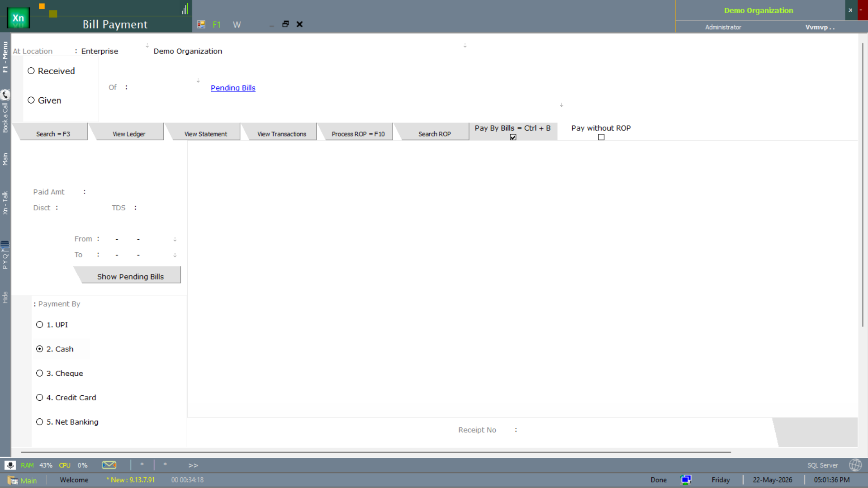Screen dimensions: 868x488
Task: Click the >> expand arrows in status bar
Action: click(x=193, y=465)
